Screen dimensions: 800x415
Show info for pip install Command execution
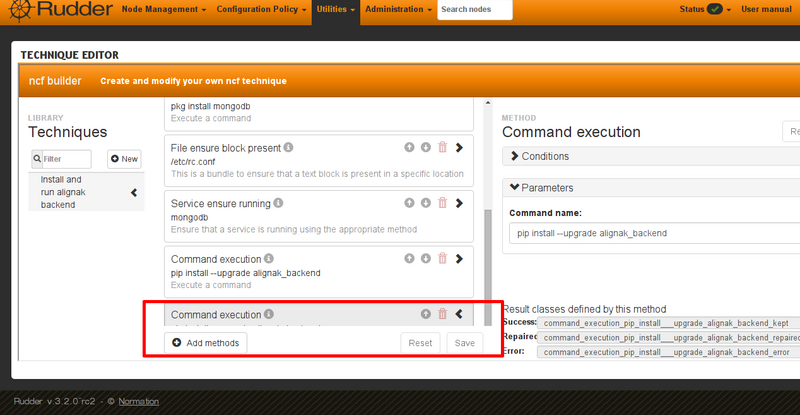269,258
